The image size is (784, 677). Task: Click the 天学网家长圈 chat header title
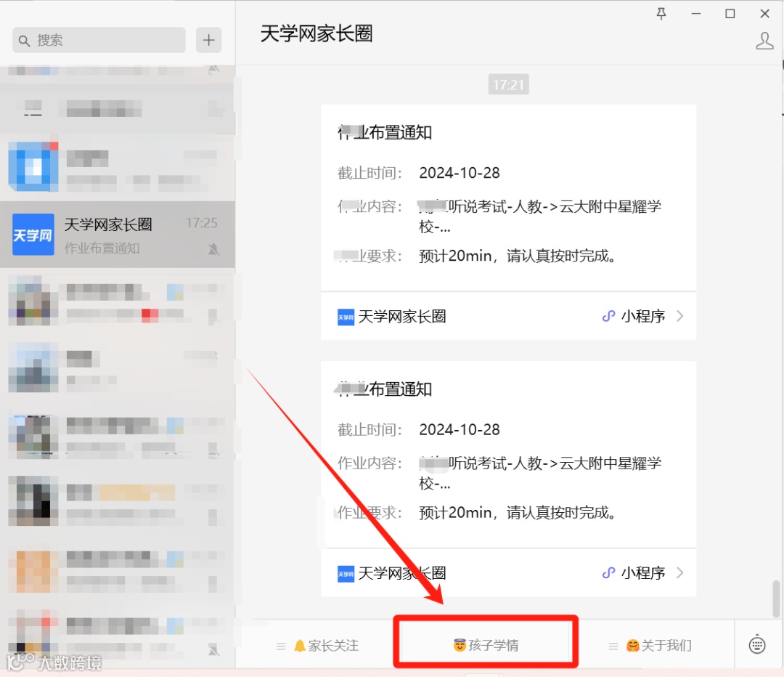[x=317, y=34]
